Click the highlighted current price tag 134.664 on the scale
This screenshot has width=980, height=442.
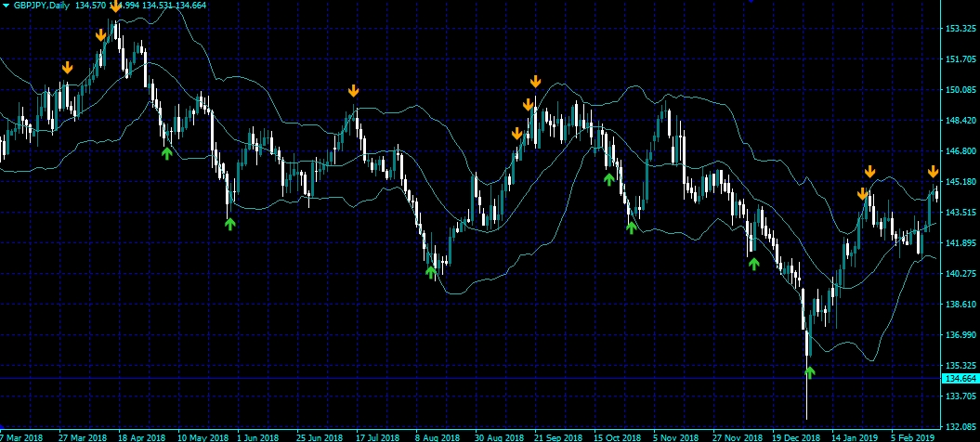click(960, 379)
